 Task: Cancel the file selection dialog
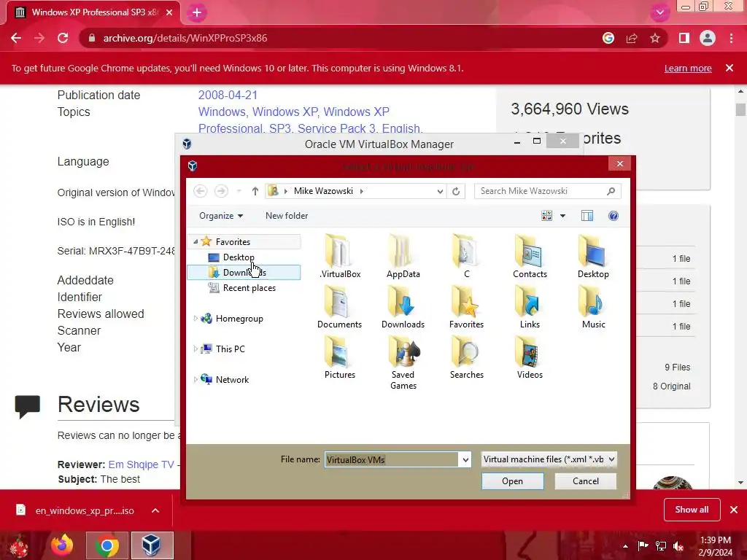click(x=586, y=481)
